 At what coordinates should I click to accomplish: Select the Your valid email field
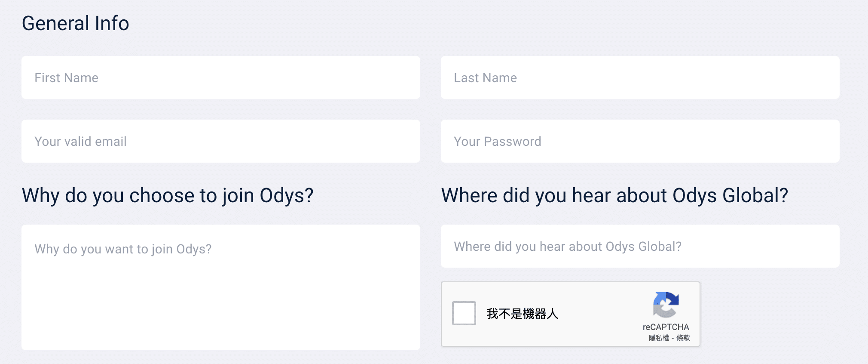coord(221,141)
